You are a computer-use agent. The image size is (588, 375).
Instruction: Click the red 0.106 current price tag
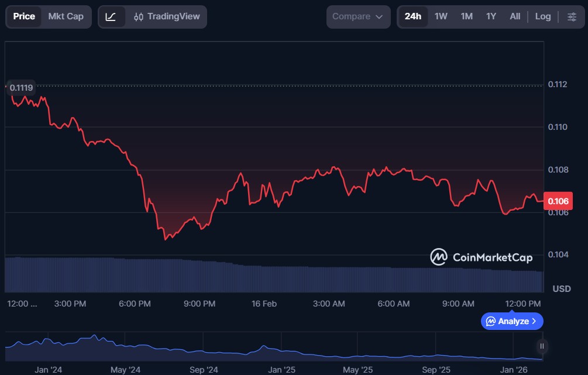coord(558,201)
